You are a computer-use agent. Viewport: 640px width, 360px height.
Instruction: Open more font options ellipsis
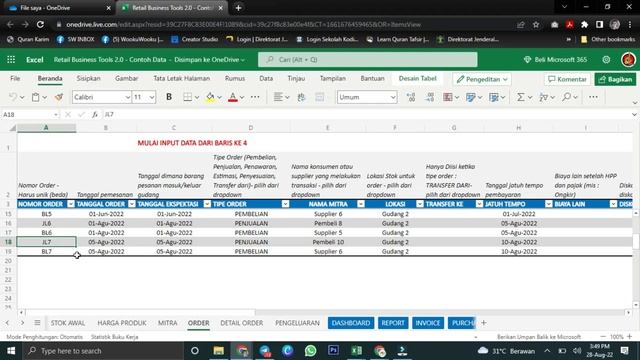[x=255, y=97]
